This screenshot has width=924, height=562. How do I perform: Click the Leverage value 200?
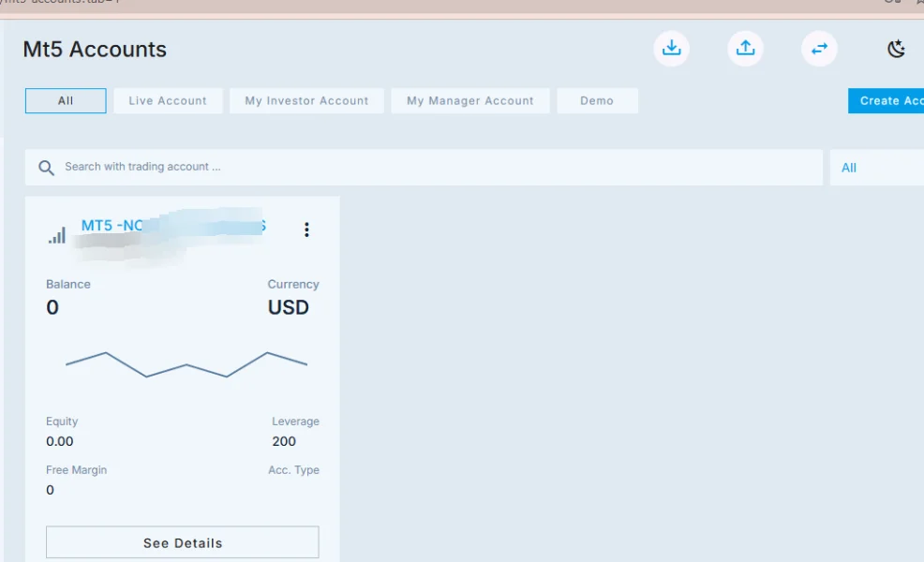[x=284, y=441]
